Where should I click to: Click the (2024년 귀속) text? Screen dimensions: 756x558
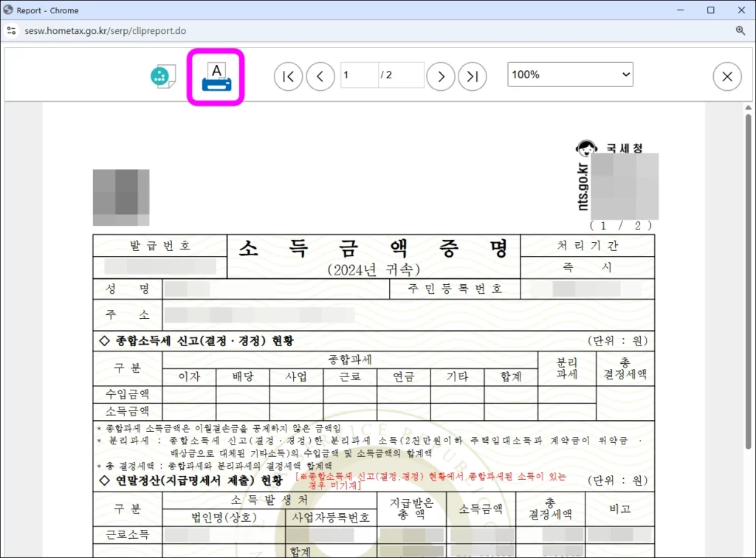click(374, 269)
